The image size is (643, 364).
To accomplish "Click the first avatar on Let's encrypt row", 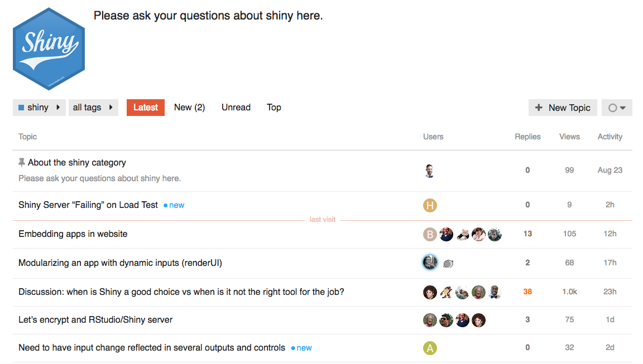I will (x=430, y=320).
